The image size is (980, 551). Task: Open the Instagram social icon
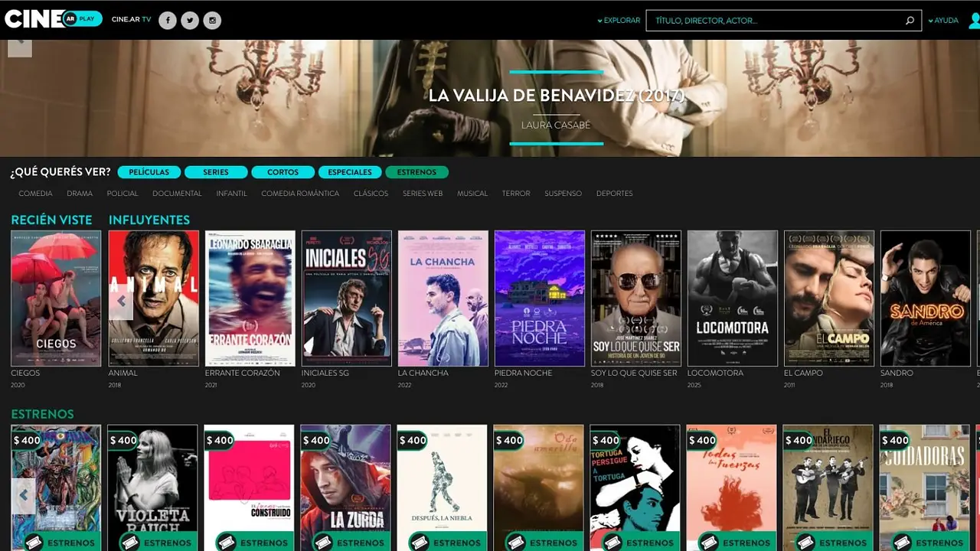click(x=212, y=21)
